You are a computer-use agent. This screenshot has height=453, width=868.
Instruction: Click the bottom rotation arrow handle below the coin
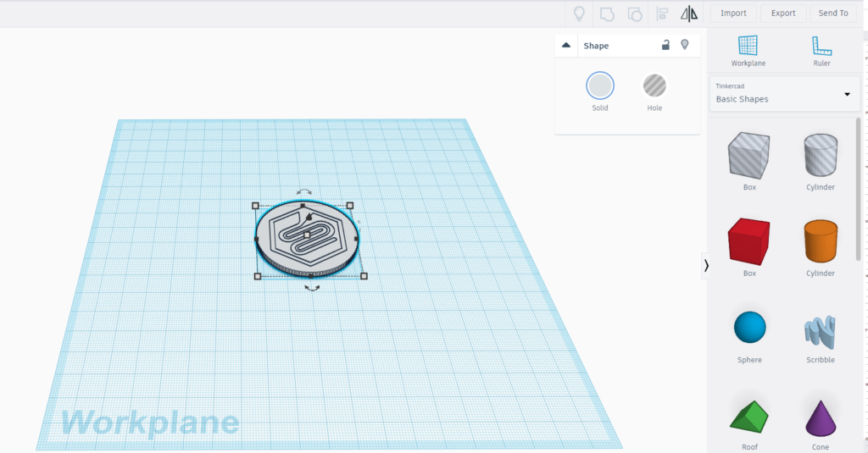click(312, 288)
